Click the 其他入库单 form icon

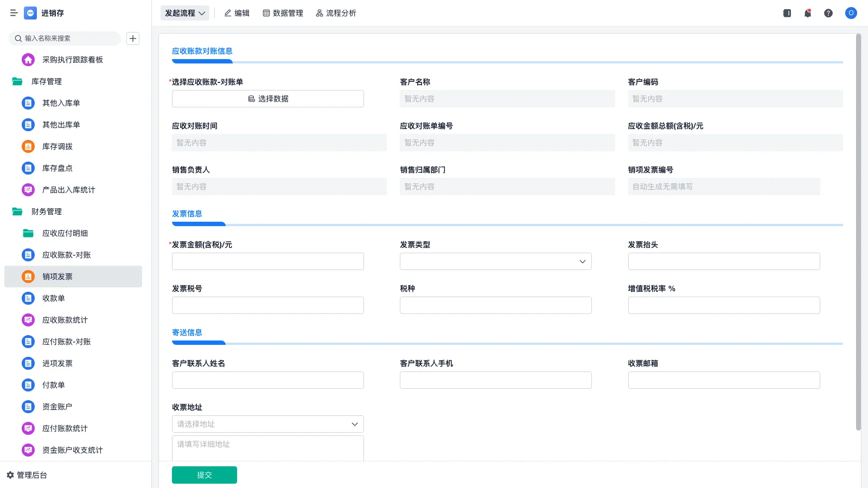pyautogui.click(x=28, y=103)
